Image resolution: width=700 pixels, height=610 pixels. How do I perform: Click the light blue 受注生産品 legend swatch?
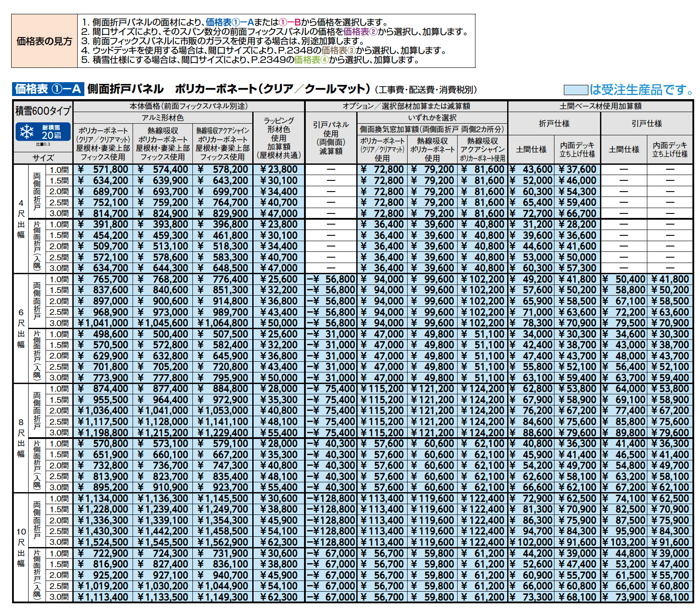[x=575, y=90]
